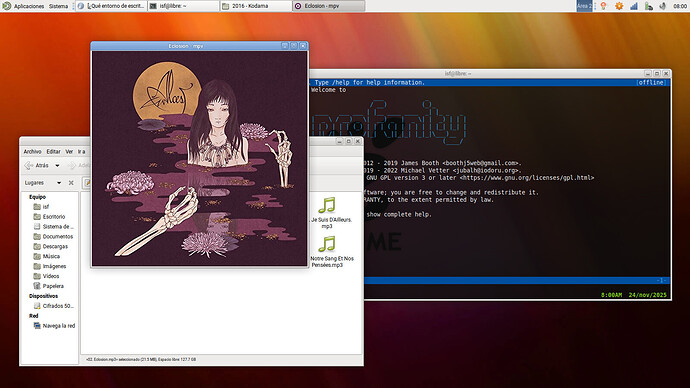Click the 08:00 clock in the panel

pos(679,6)
